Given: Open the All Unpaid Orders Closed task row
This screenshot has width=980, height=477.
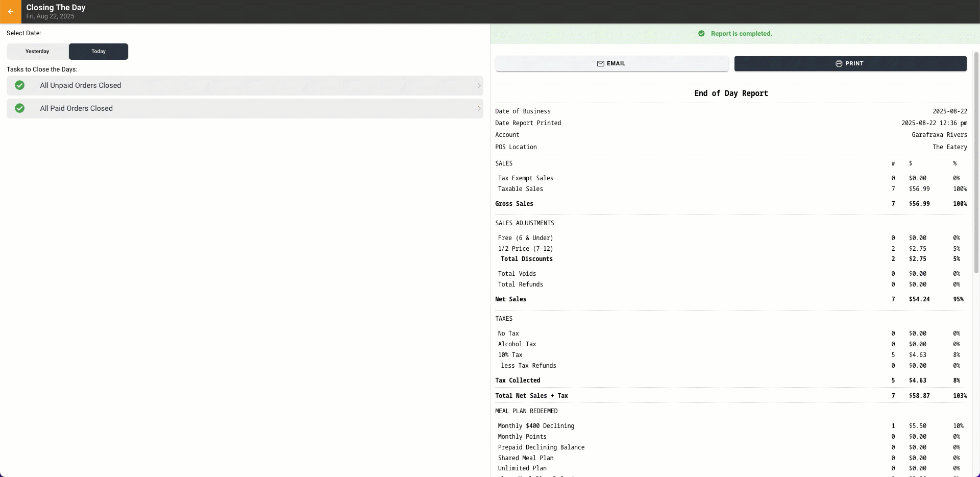Looking at the screenshot, I should 245,86.
